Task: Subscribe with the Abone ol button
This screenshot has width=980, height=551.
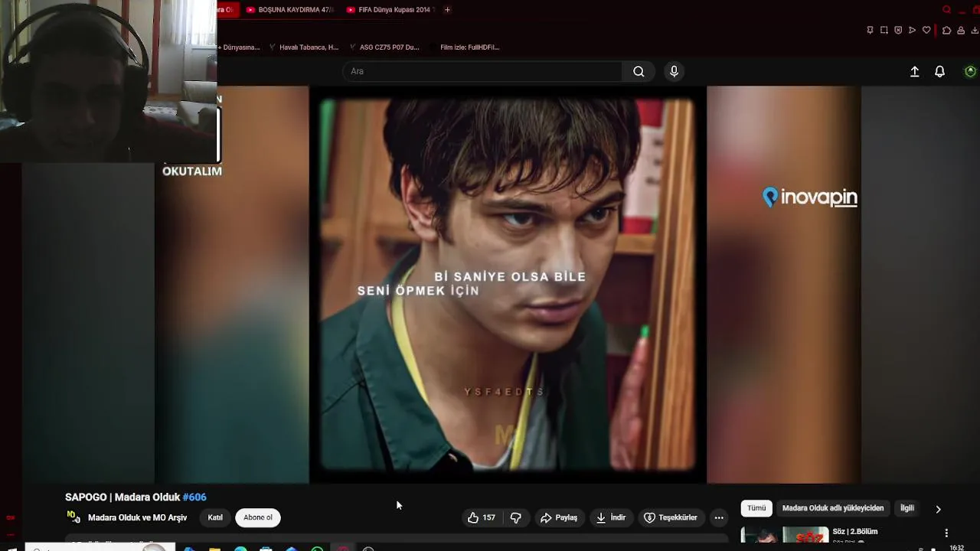Action: [x=258, y=518]
